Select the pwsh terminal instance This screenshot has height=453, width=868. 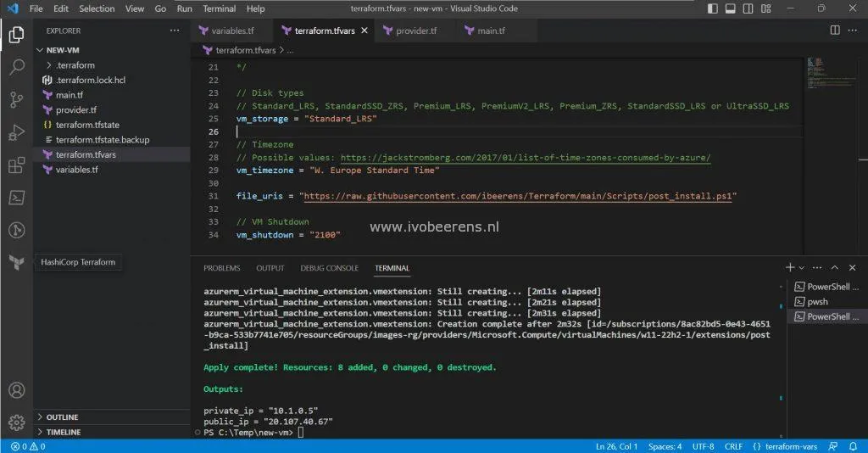pos(827,302)
